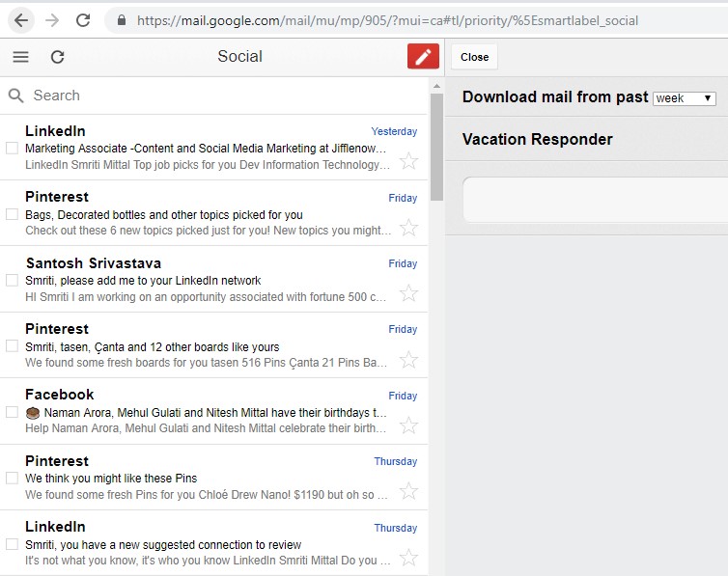Screen dimensions: 728x576
Task: Click the Vacation Responder heading
Action: [537, 139]
